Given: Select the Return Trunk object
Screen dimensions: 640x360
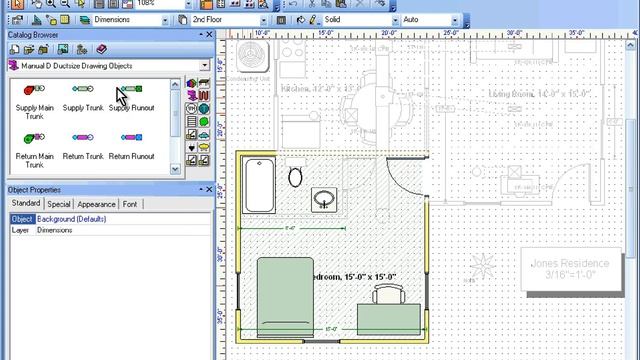Looking at the screenshot, I should coord(83,146).
